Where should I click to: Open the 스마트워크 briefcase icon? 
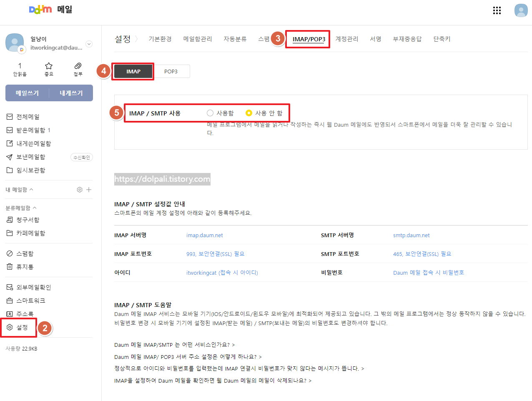(10, 300)
